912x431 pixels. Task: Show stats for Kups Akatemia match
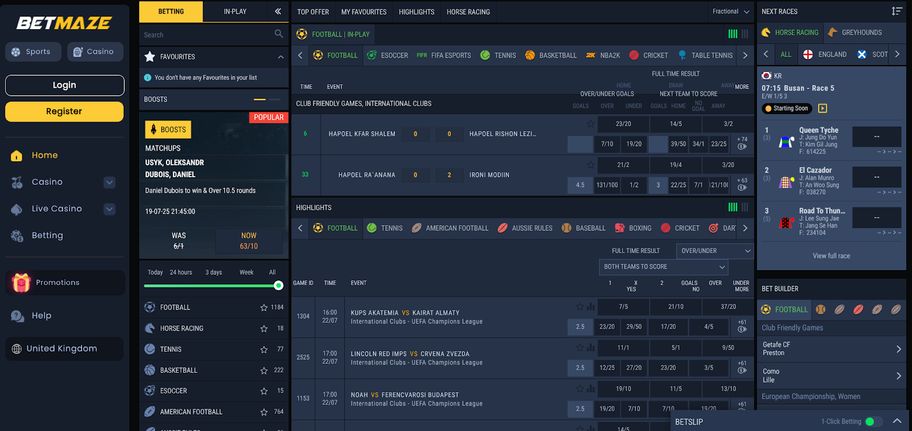tap(590, 307)
